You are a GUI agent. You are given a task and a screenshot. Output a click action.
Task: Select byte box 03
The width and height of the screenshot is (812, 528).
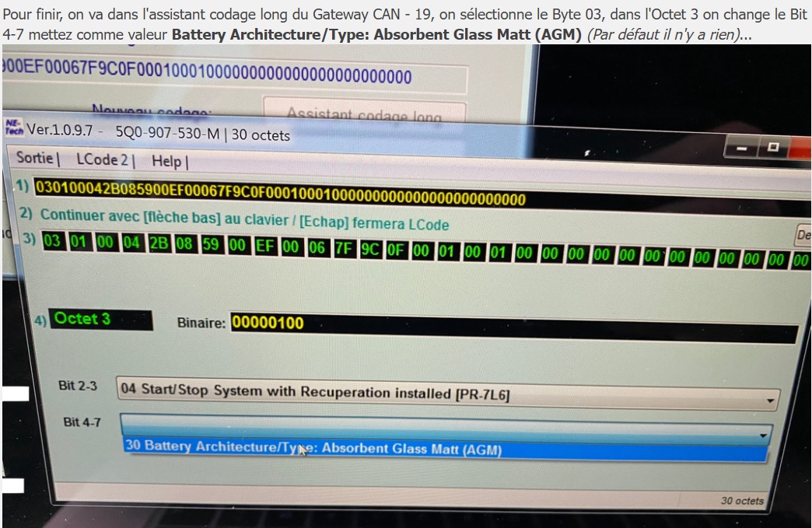coord(52,241)
